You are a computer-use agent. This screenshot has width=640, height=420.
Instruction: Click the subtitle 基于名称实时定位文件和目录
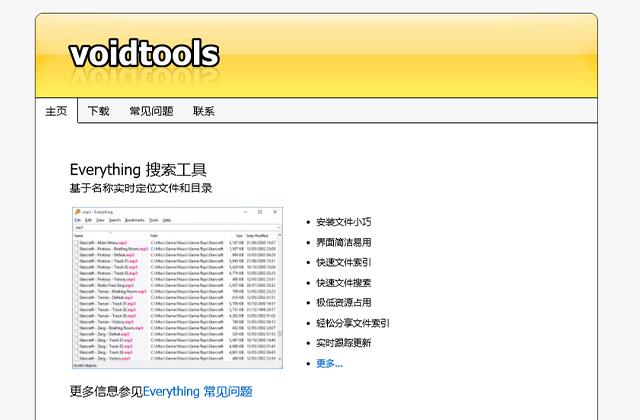(x=141, y=188)
